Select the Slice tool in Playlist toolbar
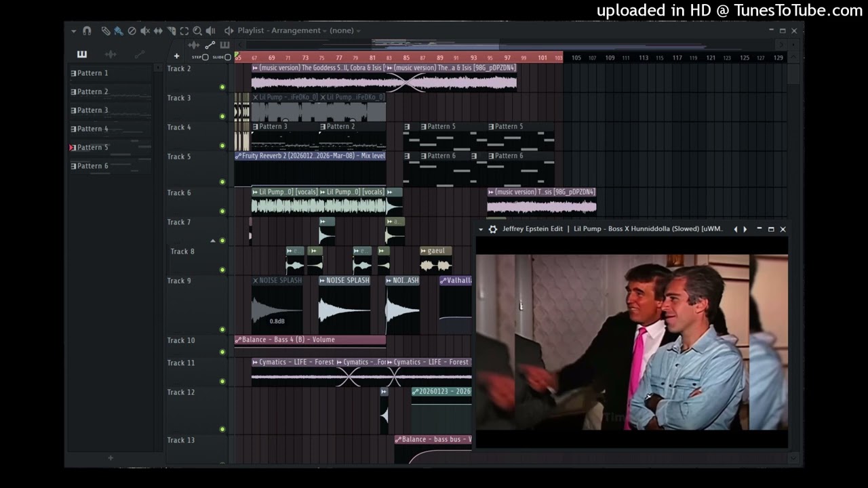This screenshot has width=868, height=488. tap(172, 30)
